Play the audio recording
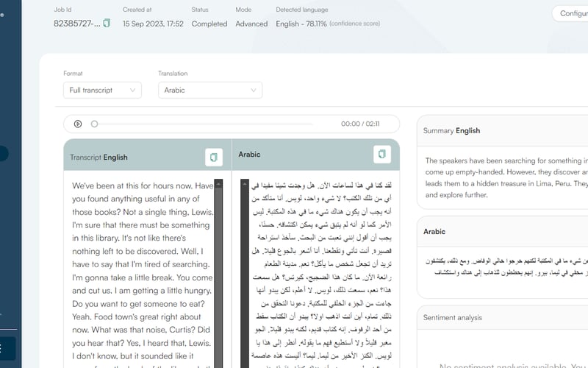Image resolution: width=588 pixels, height=368 pixels. click(x=78, y=124)
